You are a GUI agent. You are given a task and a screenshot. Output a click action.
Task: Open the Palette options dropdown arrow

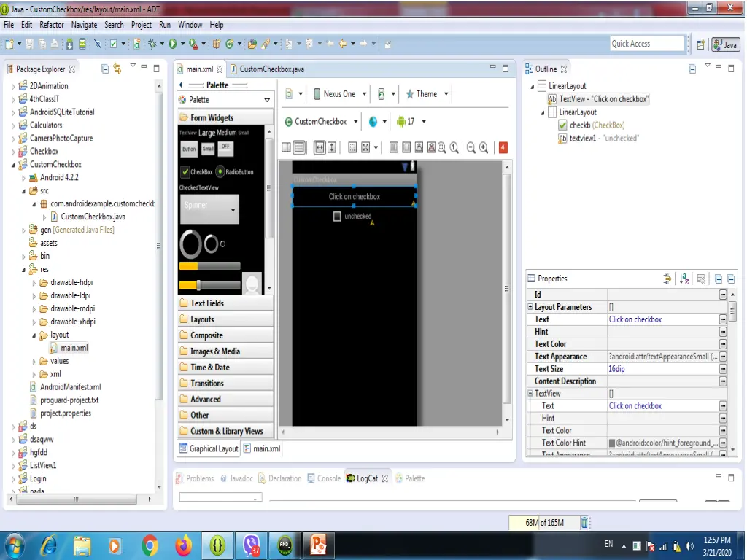coord(267,99)
